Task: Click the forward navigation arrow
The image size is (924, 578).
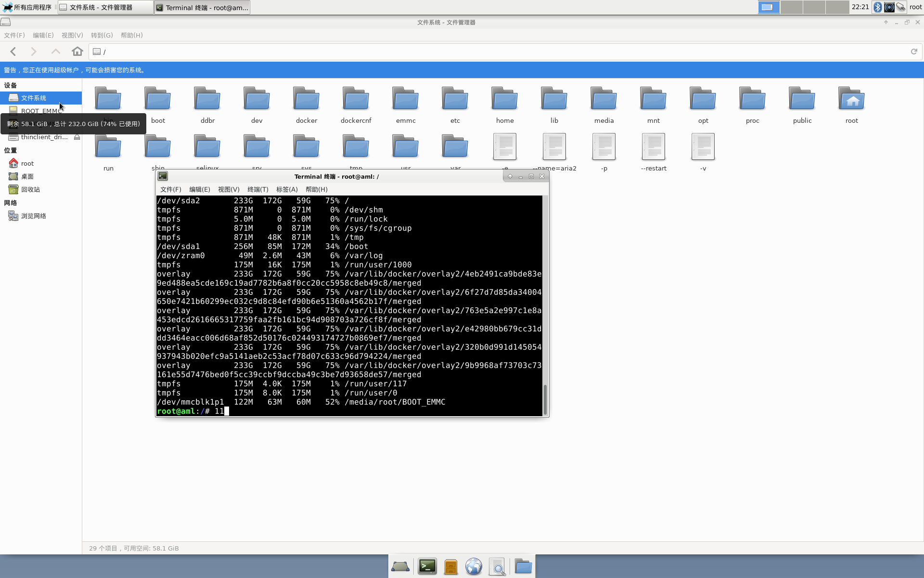Action: [34, 52]
